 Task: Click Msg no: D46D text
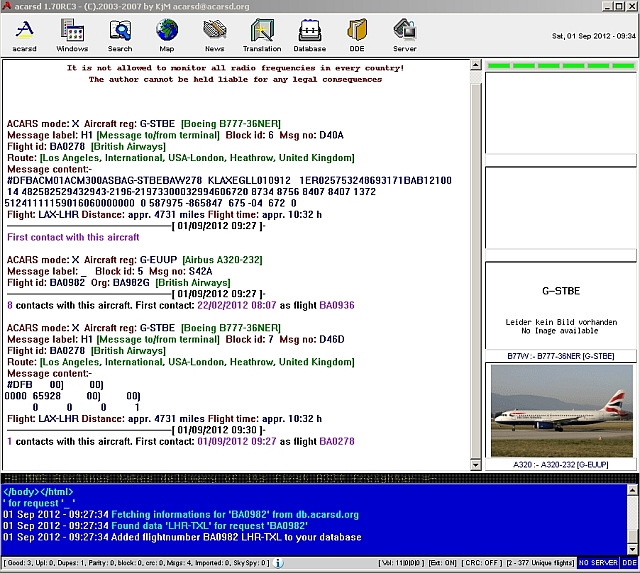click(x=312, y=339)
